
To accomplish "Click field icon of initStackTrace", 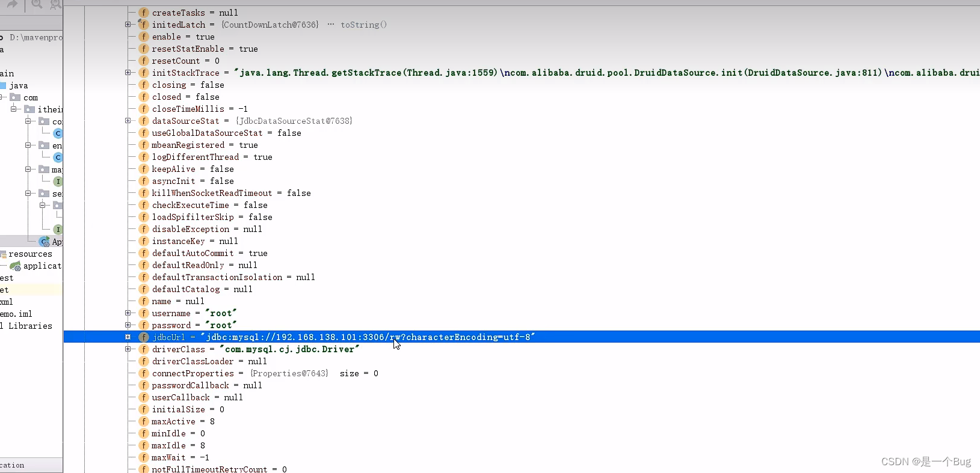I will tap(144, 73).
